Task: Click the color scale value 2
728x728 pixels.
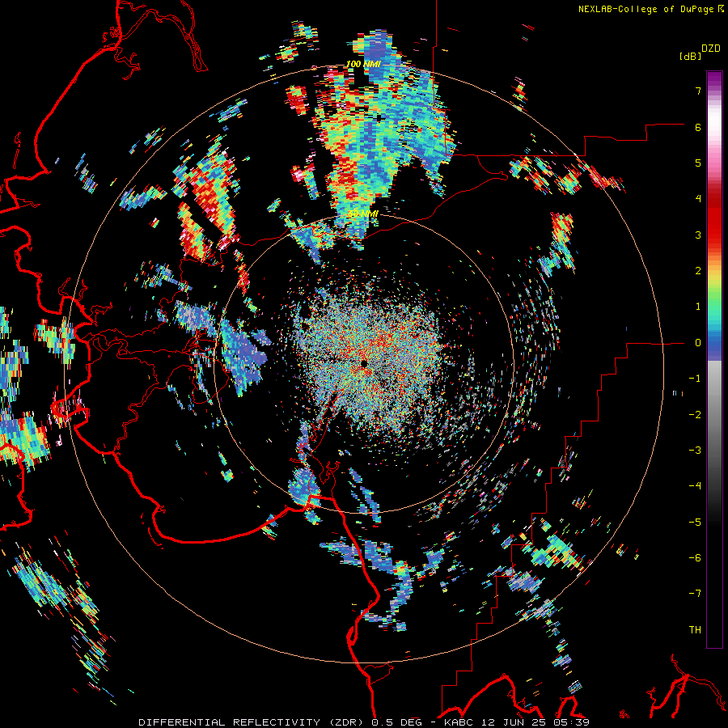Action: tap(698, 271)
